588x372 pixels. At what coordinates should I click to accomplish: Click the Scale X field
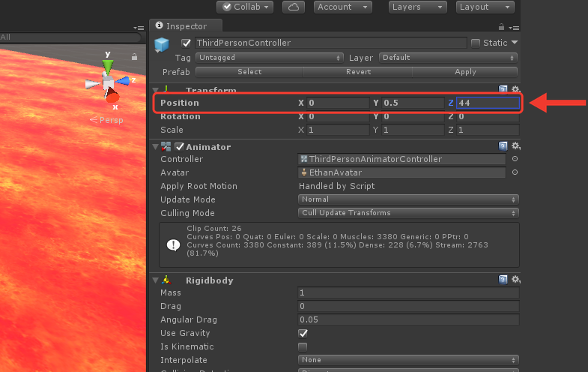pyautogui.click(x=339, y=130)
